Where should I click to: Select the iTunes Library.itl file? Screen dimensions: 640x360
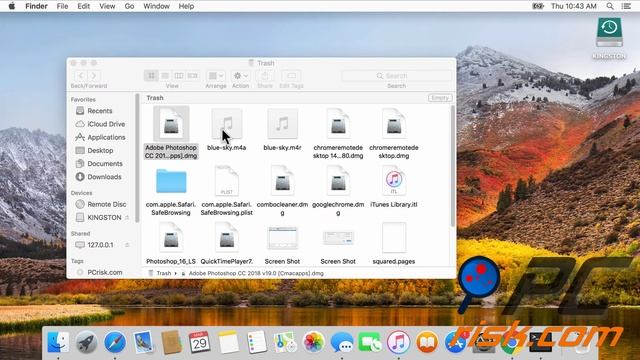(x=394, y=181)
